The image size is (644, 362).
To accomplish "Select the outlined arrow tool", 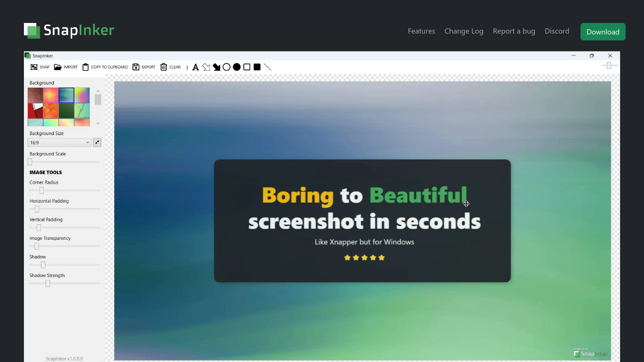I will (206, 67).
